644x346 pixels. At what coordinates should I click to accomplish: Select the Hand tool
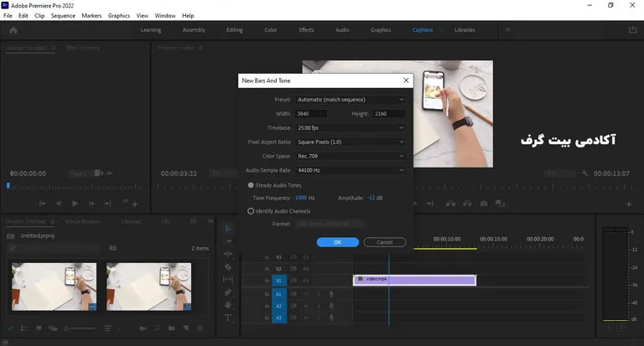[x=228, y=305]
